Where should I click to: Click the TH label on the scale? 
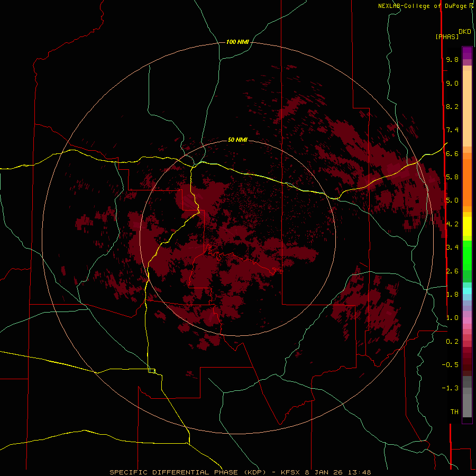[454, 412]
